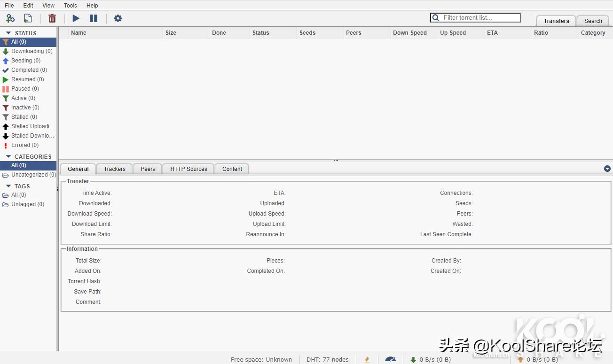
Task: Sort by Peers column header
Action: point(368,33)
